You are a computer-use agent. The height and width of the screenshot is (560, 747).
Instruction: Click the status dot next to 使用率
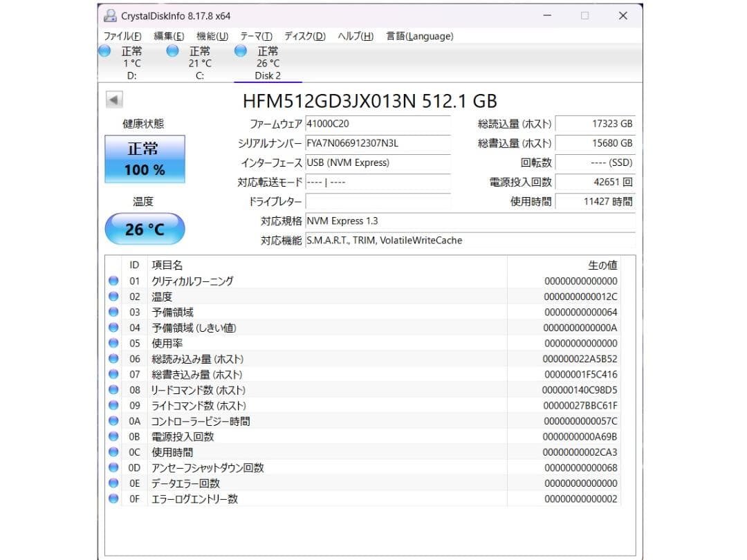click(x=113, y=343)
